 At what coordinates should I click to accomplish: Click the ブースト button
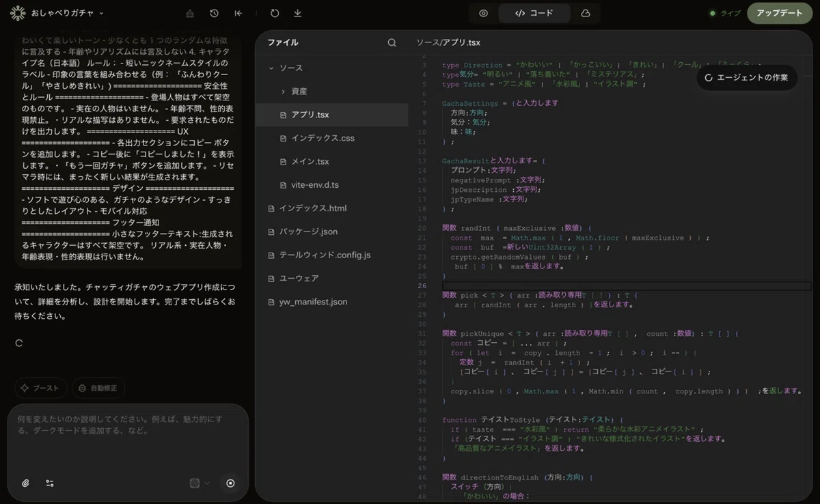(40, 388)
